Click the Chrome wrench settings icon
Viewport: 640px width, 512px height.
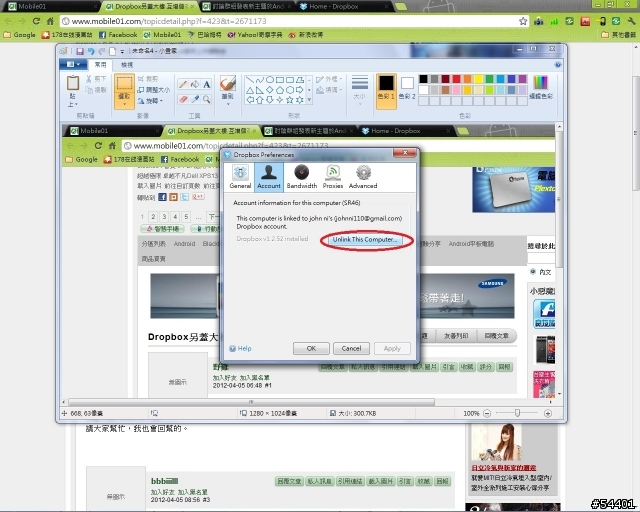click(x=632, y=21)
